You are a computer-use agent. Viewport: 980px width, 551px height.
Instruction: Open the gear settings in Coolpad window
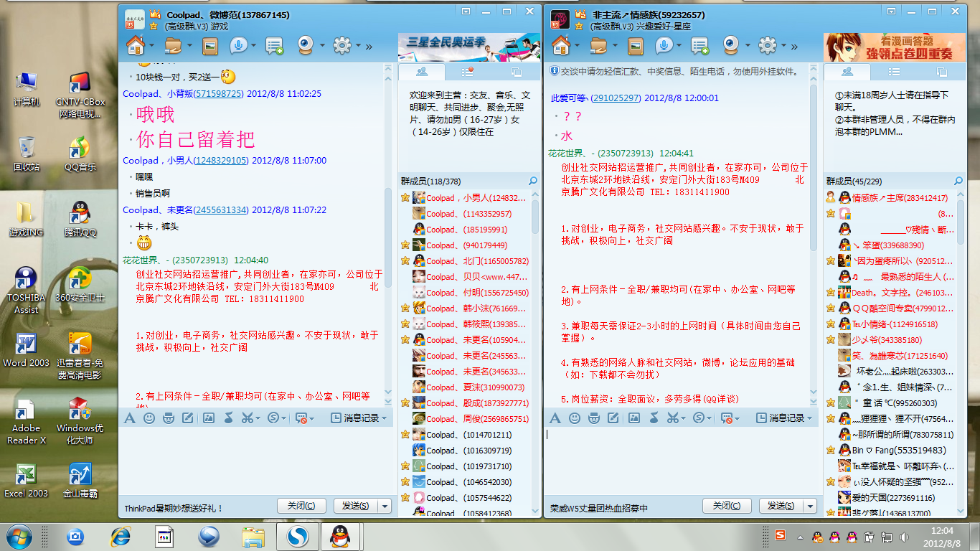tap(341, 45)
